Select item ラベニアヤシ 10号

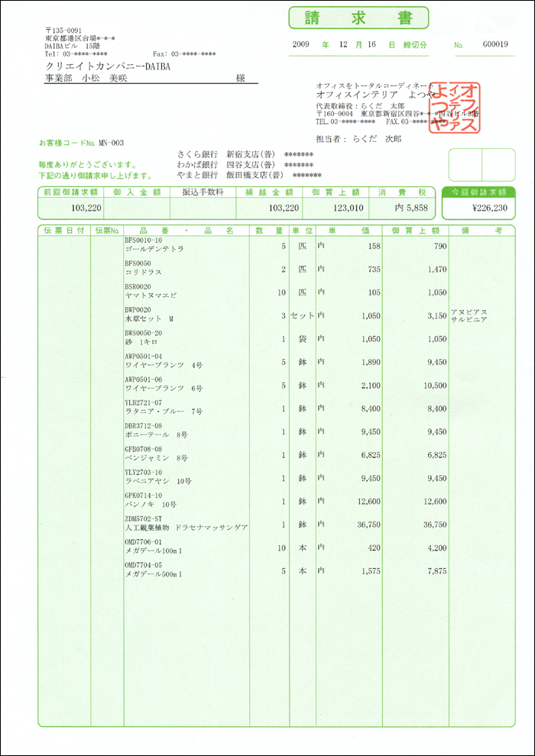158,480
